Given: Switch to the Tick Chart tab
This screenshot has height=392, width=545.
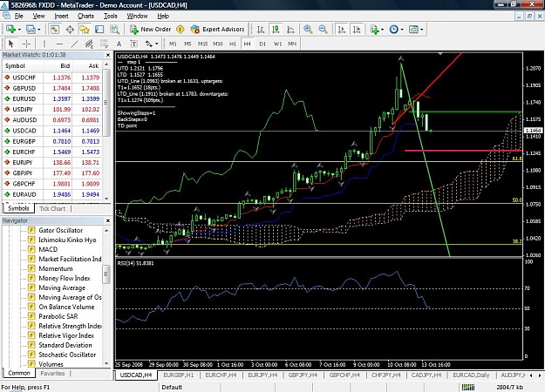Looking at the screenshot, I should 52,209.
